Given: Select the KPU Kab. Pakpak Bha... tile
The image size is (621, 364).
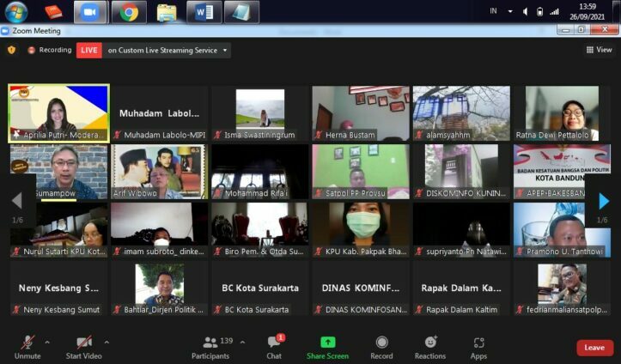Looking at the screenshot, I should [361, 229].
